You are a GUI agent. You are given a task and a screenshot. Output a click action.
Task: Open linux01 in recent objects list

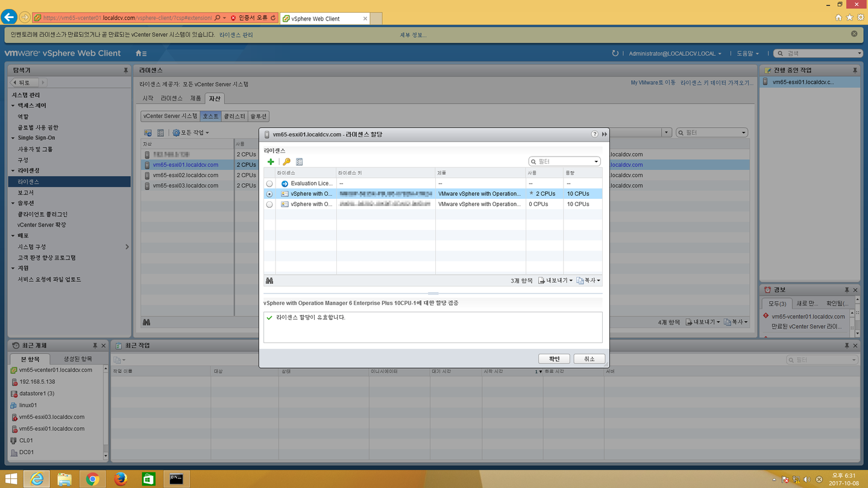pos(28,405)
